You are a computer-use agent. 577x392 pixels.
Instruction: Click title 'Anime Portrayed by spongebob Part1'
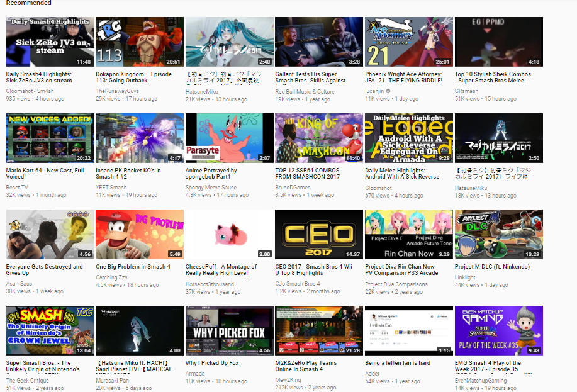211,174
